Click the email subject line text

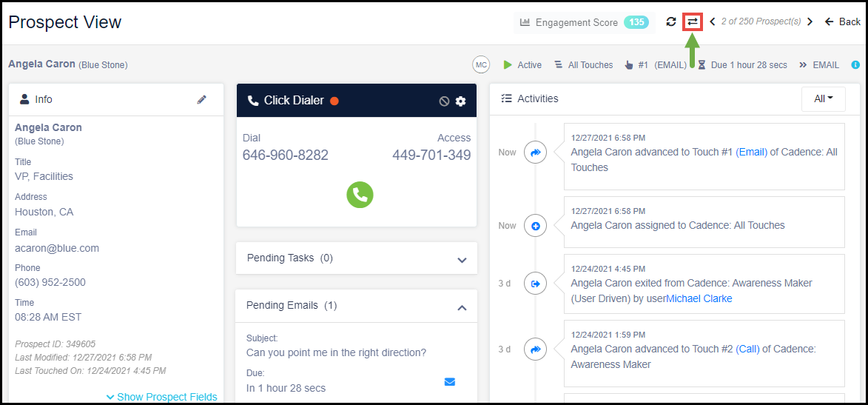pyautogui.click(x=336, y=352)
